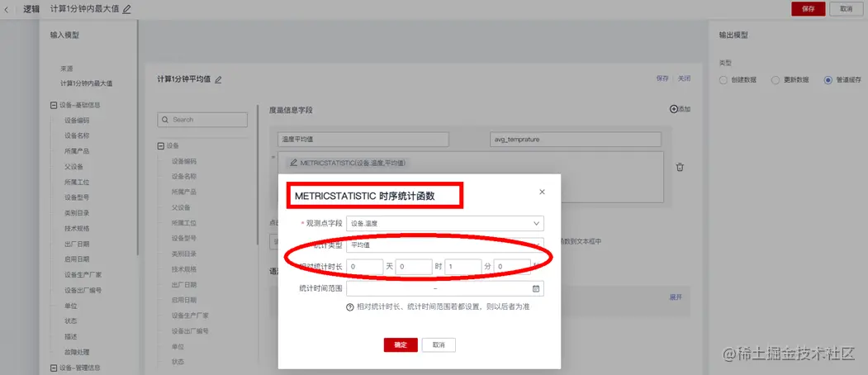
Task: Focus the 温度平均值 name field
Action: coord(363,139)
